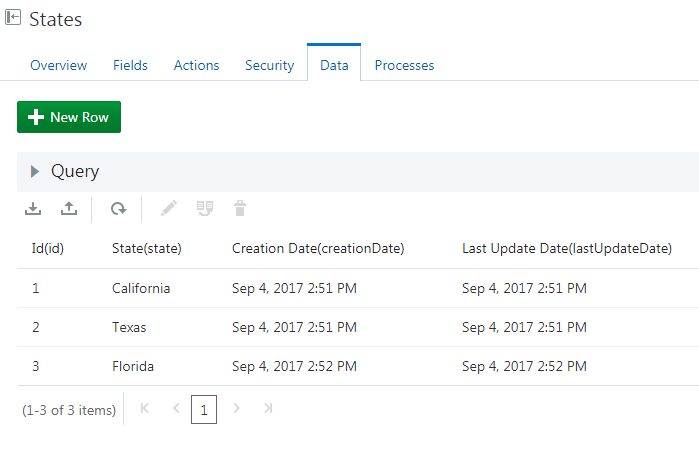Go to the next page arrow
Viewport: 699px width, 458px height.
point(237,408)
